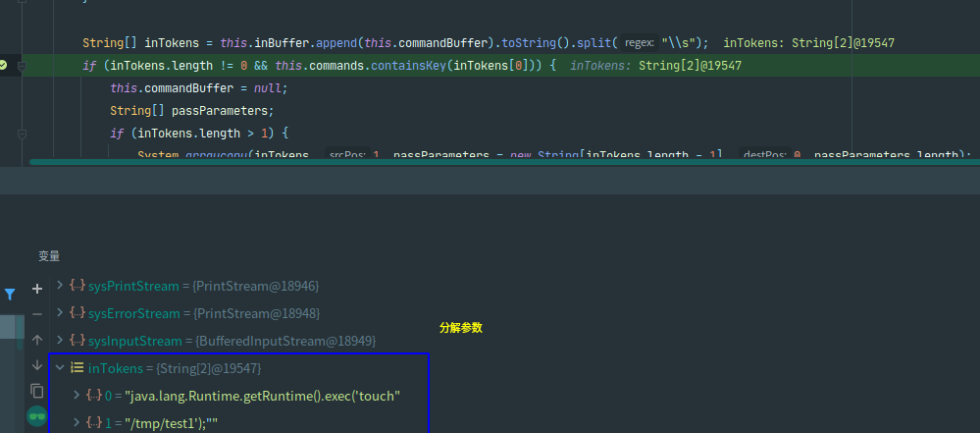The image size is (980, 433).
Task: Remove watch using the minus icon
Action: click(x=37, y=313)
